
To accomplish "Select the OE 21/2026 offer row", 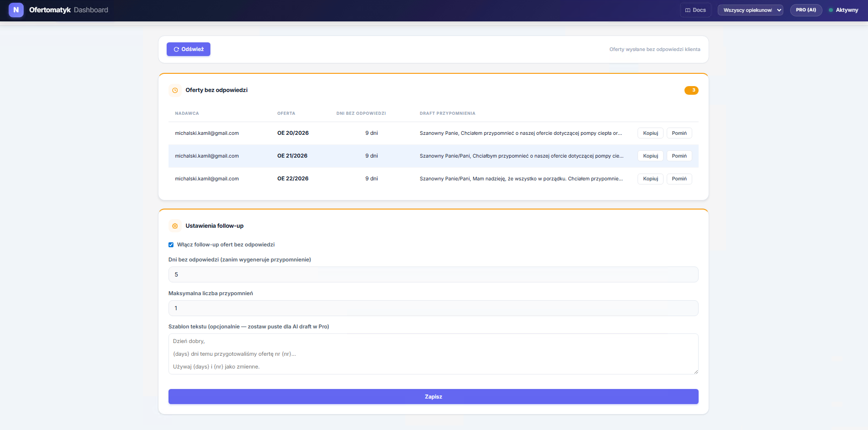I will [292, 156].
